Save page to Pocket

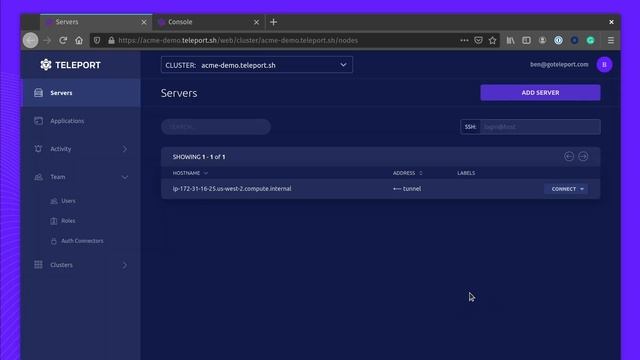478,40
